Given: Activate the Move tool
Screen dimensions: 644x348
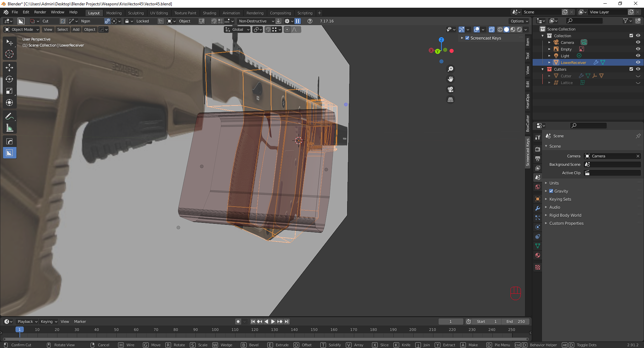Looking at the screenshot, I should coord(9,68).
